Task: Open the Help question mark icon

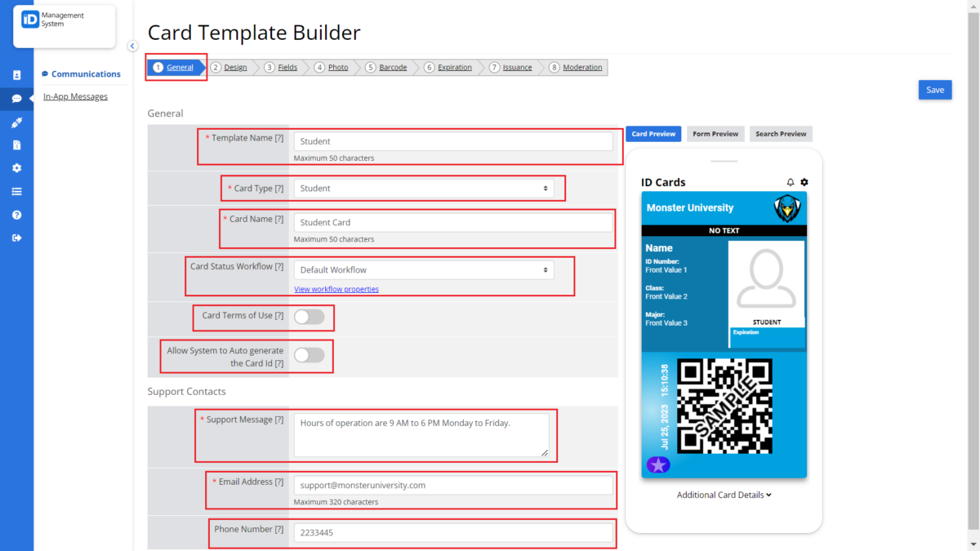Action: (16, 214)
